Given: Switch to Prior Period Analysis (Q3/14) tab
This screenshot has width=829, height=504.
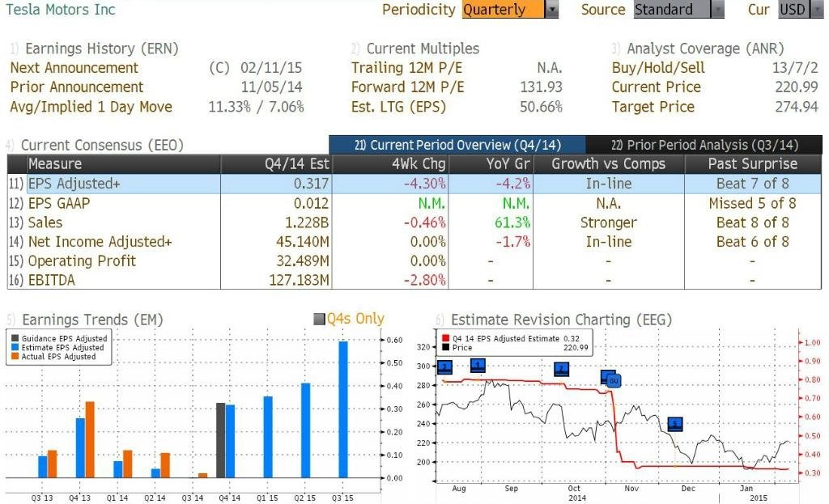Looking at the screenshot, I should 704,145.
